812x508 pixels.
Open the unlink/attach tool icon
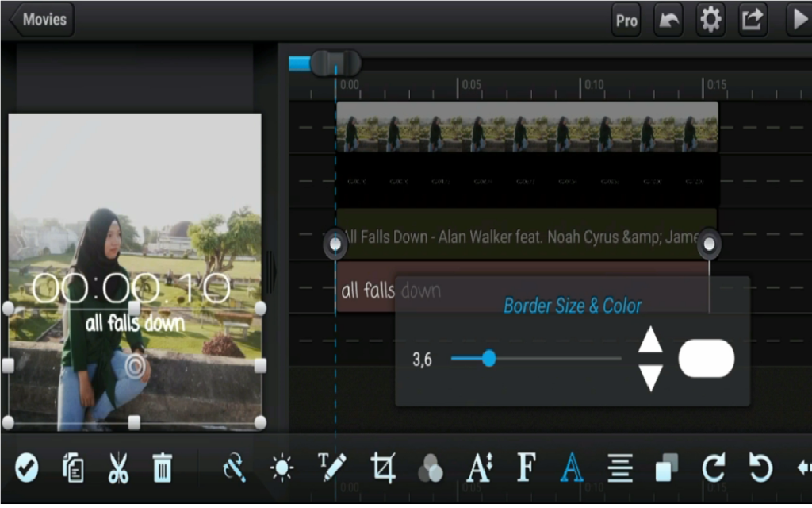pos(234,468)
